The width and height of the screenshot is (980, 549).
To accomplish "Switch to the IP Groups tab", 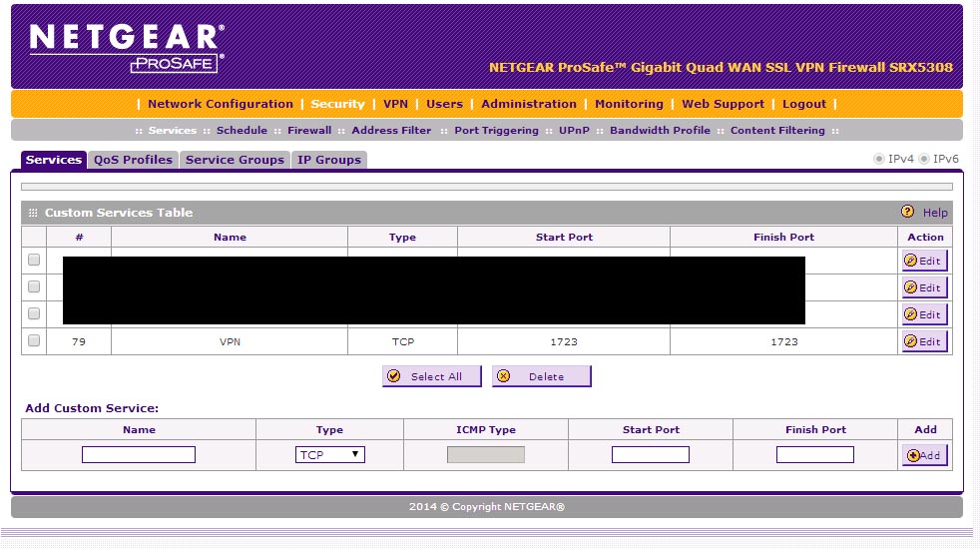I will tap(329, 160).
